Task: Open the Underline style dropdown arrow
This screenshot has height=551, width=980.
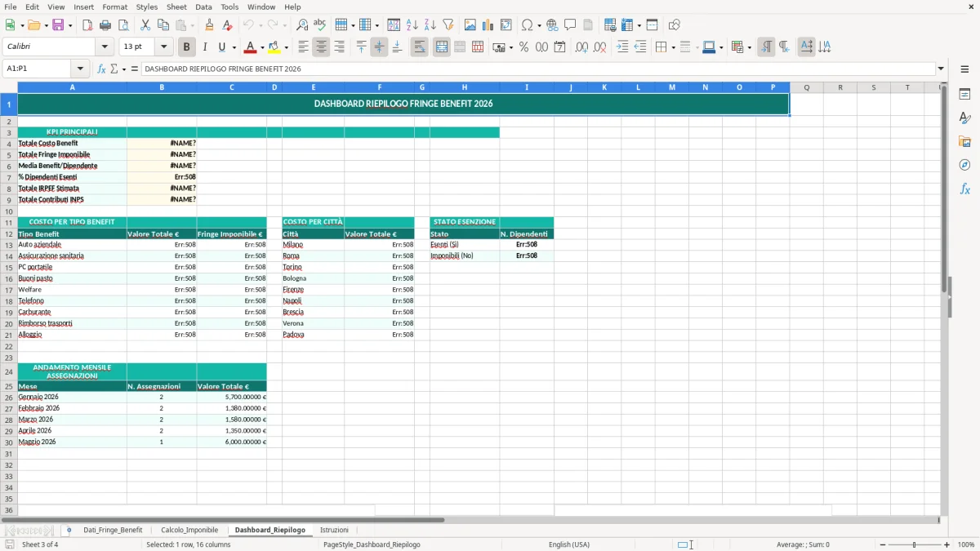Action: tap(234, 47)
